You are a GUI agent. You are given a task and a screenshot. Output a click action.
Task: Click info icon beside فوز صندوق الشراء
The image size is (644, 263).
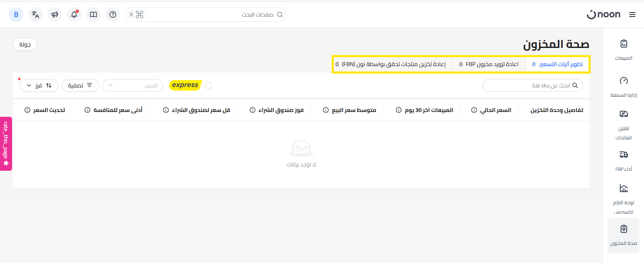[253, 110]
